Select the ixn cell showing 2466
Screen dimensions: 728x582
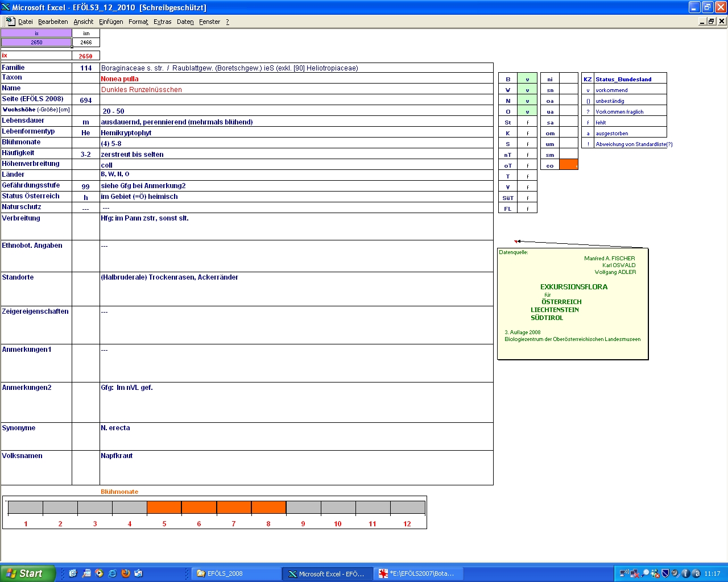(86, 42)
